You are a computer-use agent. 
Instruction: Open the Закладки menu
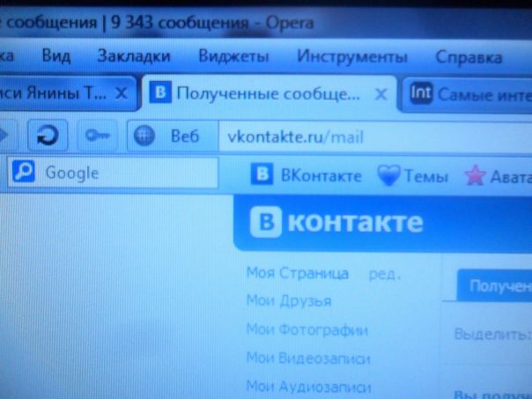click(x=134, y=56)
